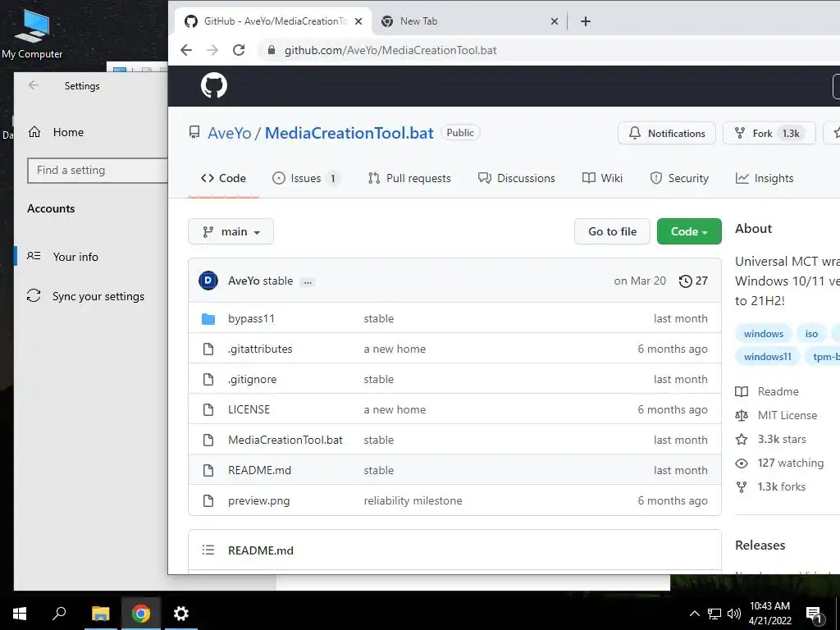Click README.md table of contents icon
840x630 pixels.
(x=208, y=550)
